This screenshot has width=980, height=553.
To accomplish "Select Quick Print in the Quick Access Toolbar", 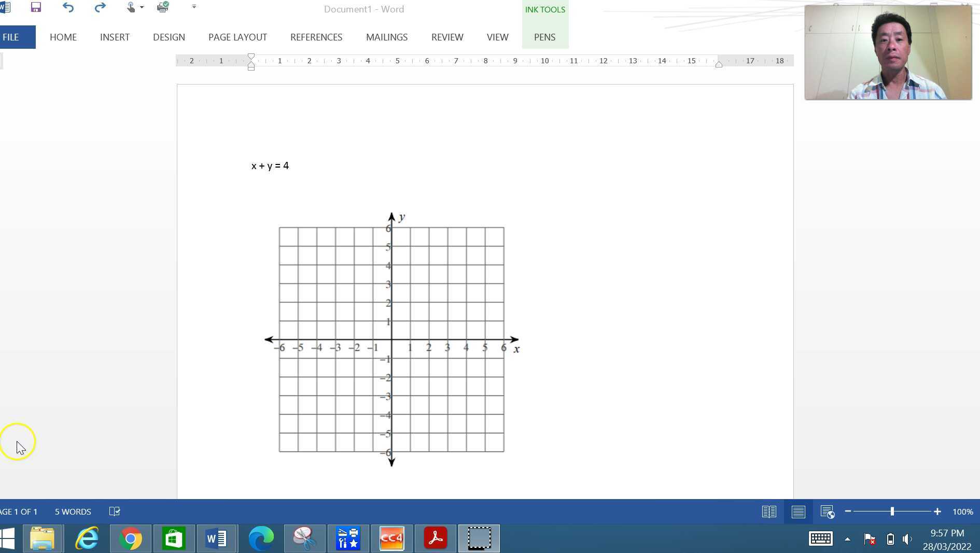I will pyautogui.click(x=162, y=7).
